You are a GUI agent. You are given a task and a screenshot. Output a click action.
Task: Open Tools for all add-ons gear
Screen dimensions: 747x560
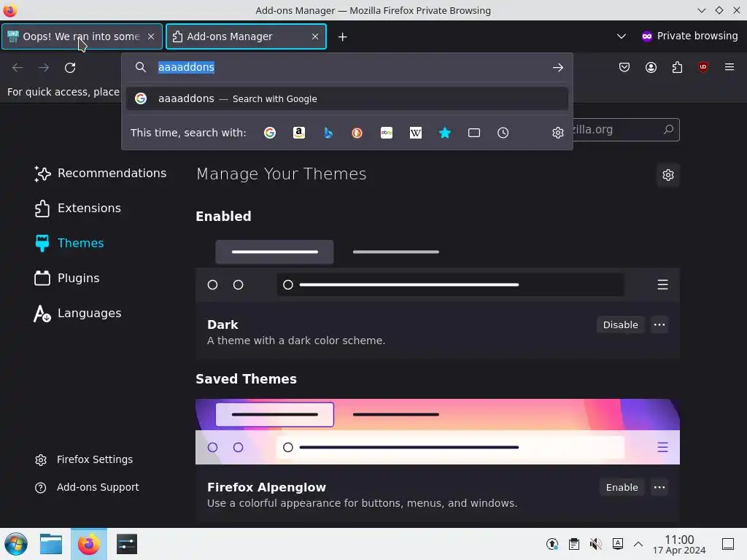668,175
